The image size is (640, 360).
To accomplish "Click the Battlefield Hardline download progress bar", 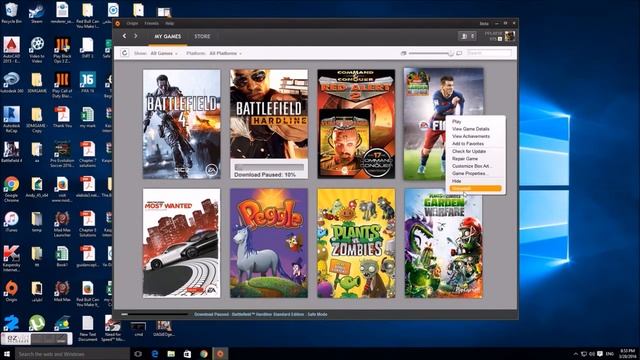I will pyautogui.click(x=269, y=168).
